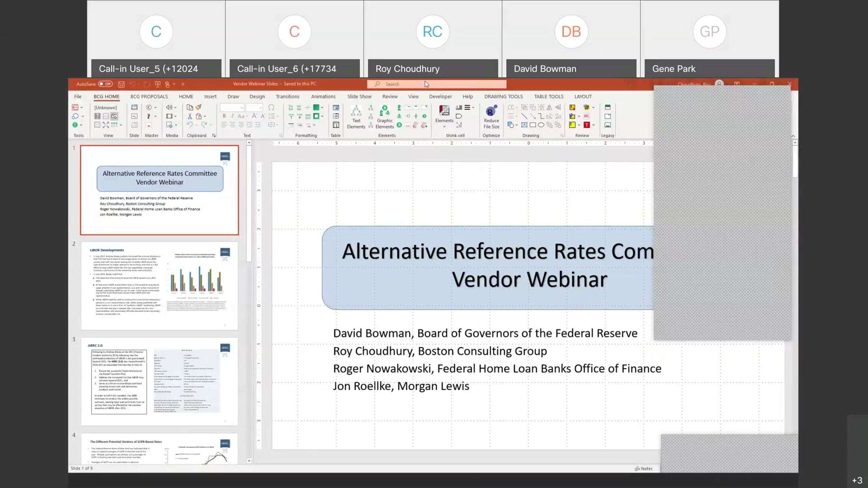Open the green fill color dropdown arrow

click(x=322, y=107)
